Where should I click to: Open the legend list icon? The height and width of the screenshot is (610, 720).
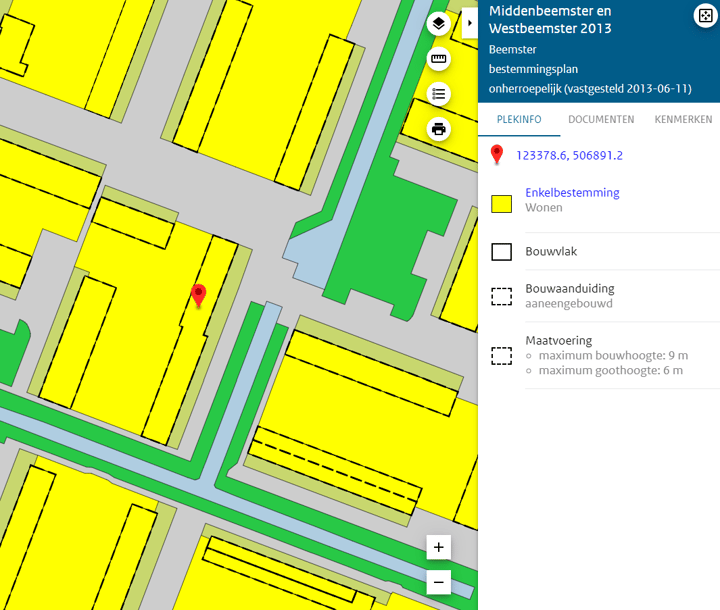(438, 94)
